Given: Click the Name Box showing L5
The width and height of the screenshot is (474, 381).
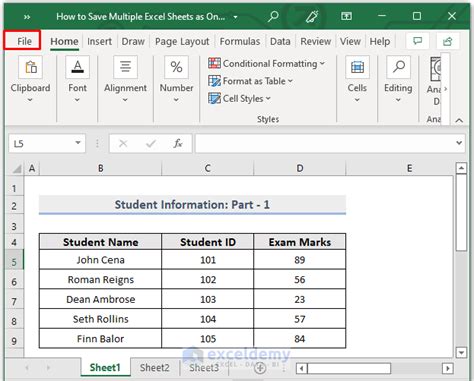Looking at the screenshot, I should [x=41, y=143].
